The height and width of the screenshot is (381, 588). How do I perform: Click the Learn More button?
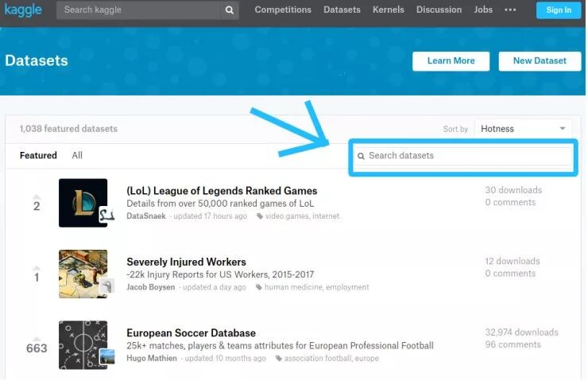click(451, 60)
